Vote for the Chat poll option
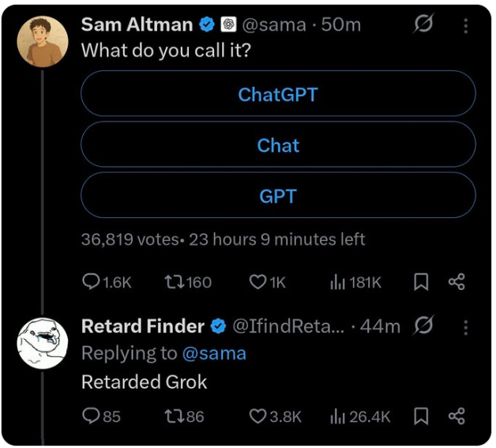The width and height of the screenshot is (496, 448). (278, 145)
